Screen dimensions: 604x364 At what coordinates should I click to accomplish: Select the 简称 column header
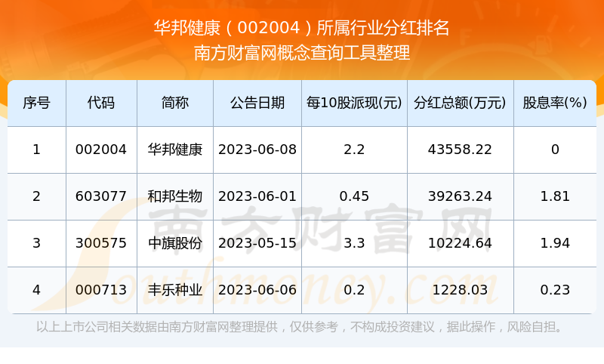[175, 103]
